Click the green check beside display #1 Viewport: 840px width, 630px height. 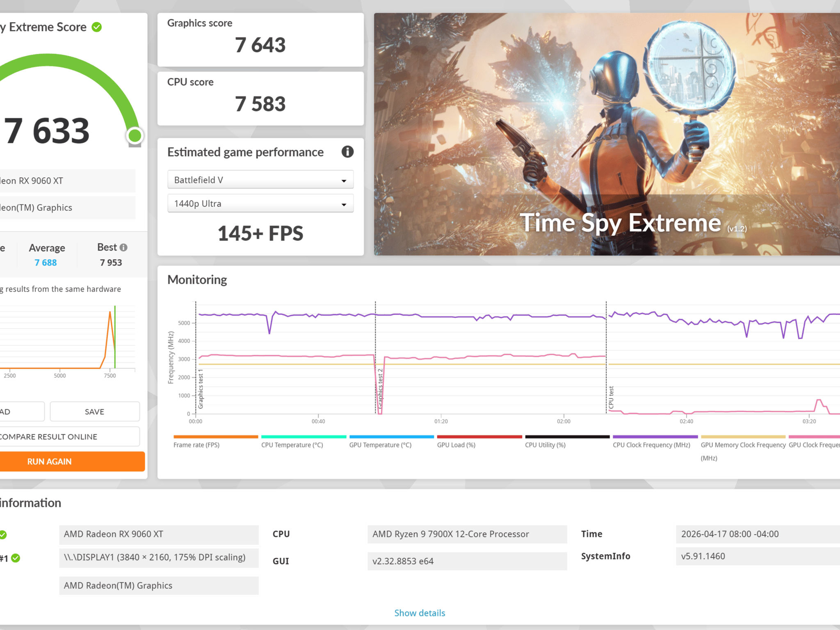point(16,558)
